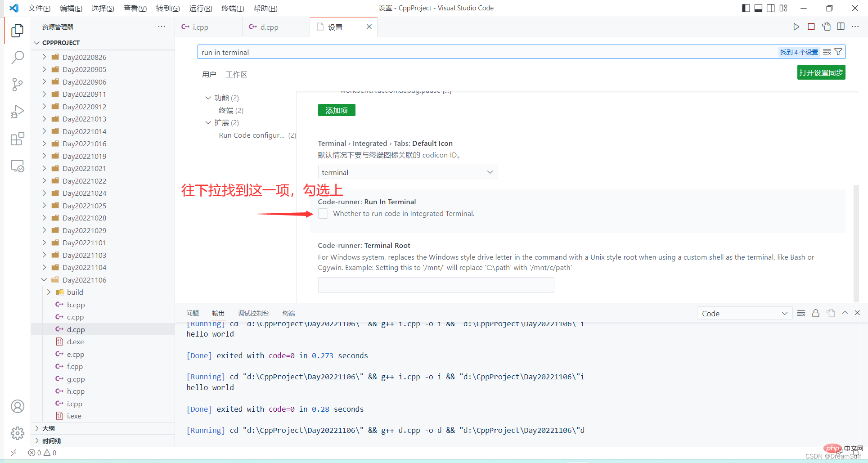This screenshot has height=463, width=868.
Task: Click the settings list vertical scrollbar
Action: pos(856,243)
